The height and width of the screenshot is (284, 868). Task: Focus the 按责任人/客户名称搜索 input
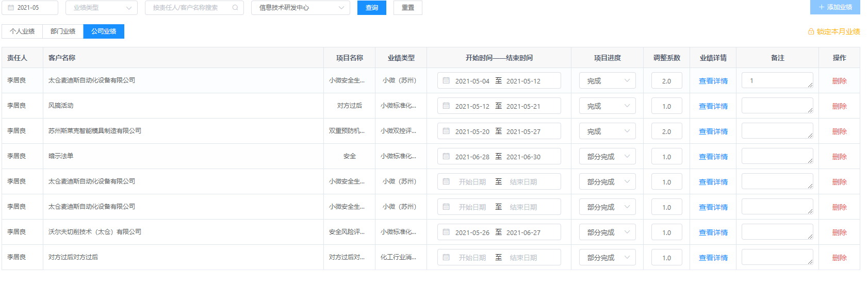pos(194,8)
